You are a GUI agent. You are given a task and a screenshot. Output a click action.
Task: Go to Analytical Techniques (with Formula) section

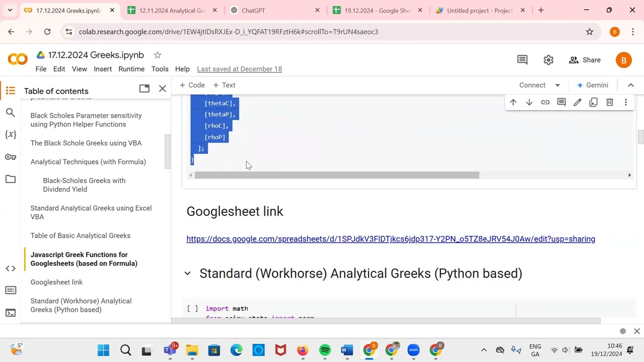88,162
